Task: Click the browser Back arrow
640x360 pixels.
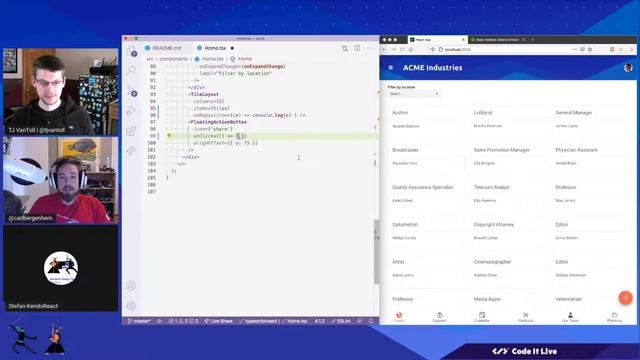Action: [x=385, y=49]
